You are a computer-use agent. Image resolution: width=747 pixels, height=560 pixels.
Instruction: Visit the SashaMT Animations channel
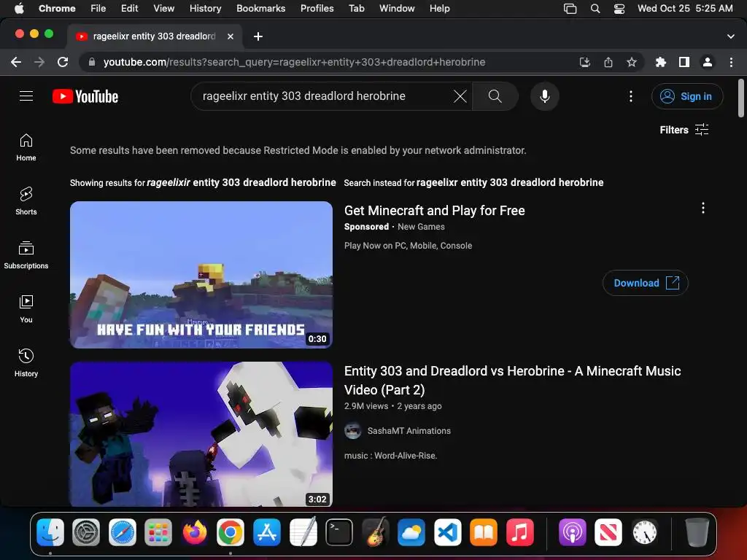click(x=409, y=430)
